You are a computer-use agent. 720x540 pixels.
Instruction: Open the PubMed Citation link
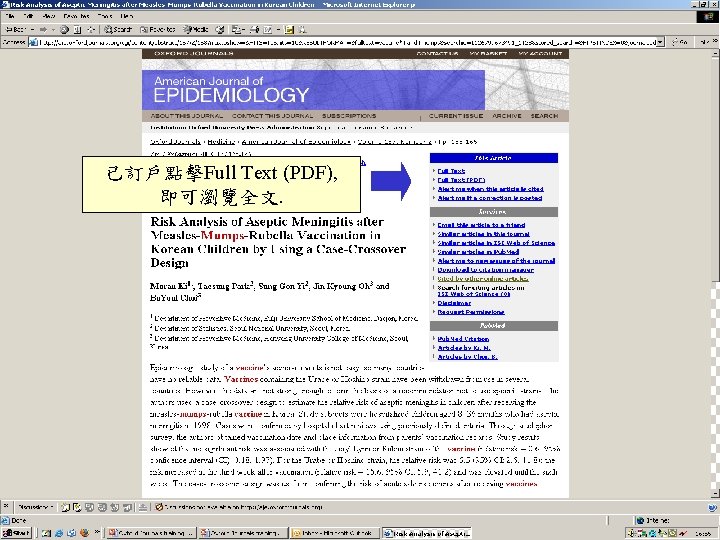[463, 339]
